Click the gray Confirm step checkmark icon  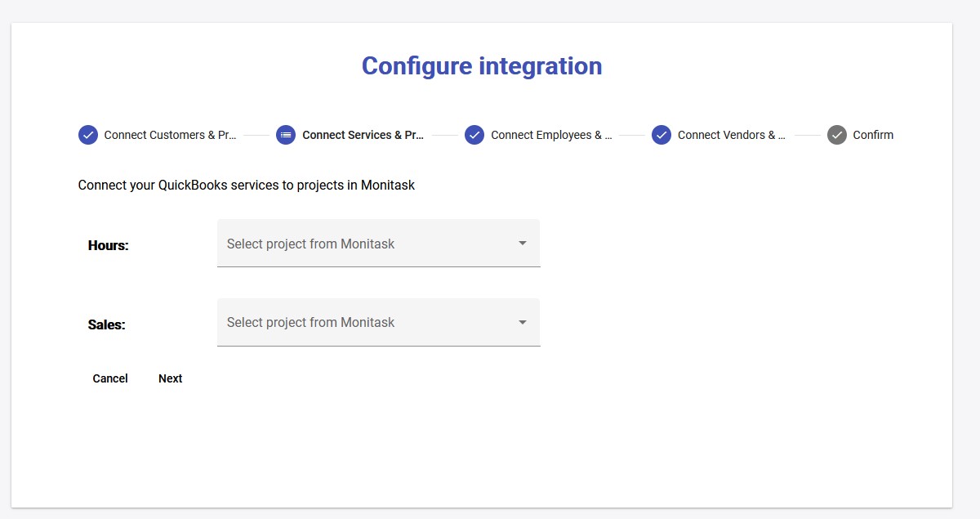pyautogui.click(x=836, y=135)
